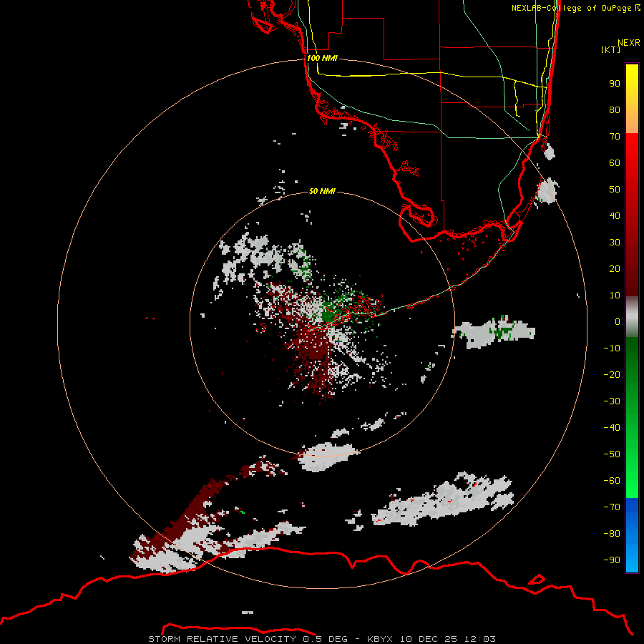Viewport: 644px width, 644px height.
Task: Click the 0 value on the velocity scale
Action: (x=618, y=321)
